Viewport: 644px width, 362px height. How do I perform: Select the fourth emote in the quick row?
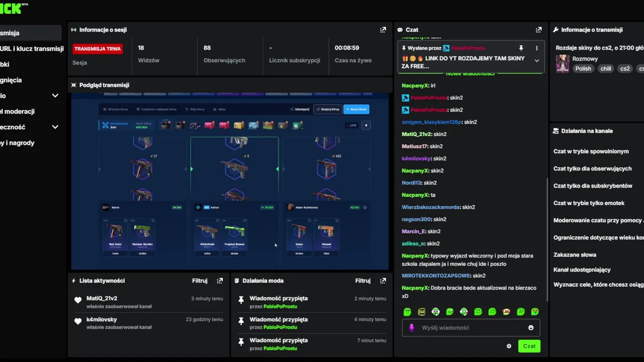[x=450, y=312]
